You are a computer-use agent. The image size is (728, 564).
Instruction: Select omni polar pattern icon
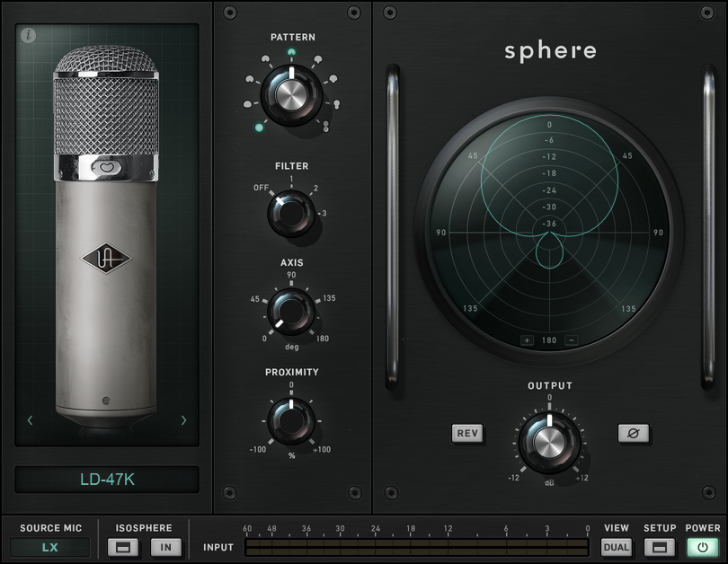[x=259, y=128]
